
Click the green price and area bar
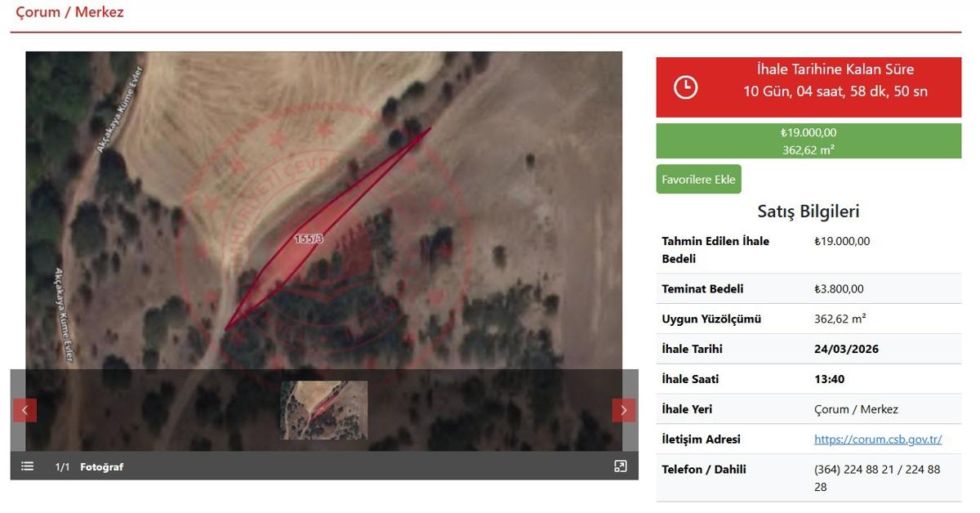(x=808, y=141)
